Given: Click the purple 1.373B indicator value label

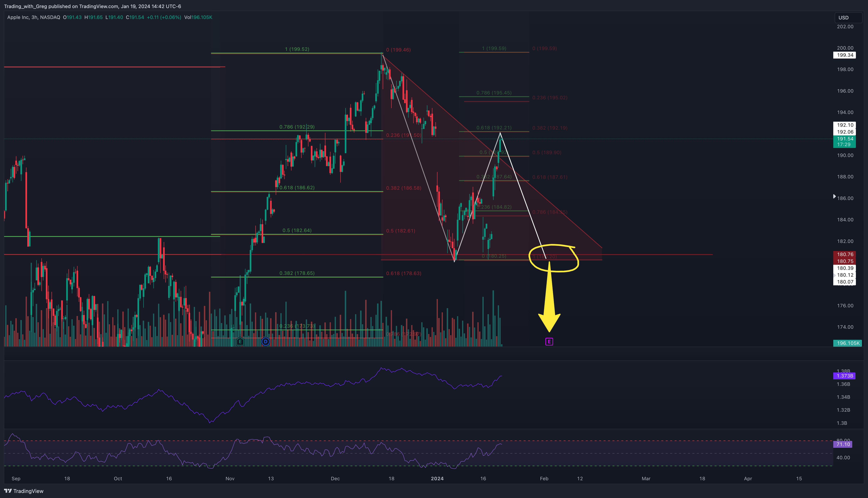Looking at the screenshot, I should (844, 376).
